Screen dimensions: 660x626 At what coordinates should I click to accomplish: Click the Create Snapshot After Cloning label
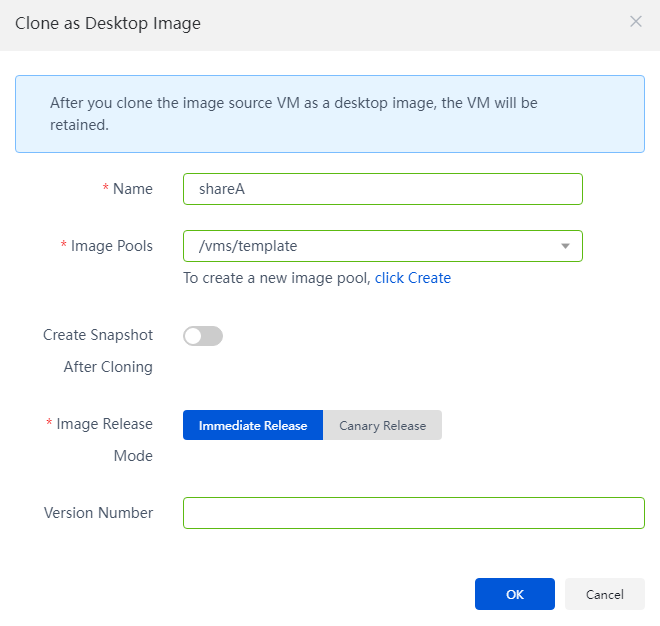coord(98,351)
